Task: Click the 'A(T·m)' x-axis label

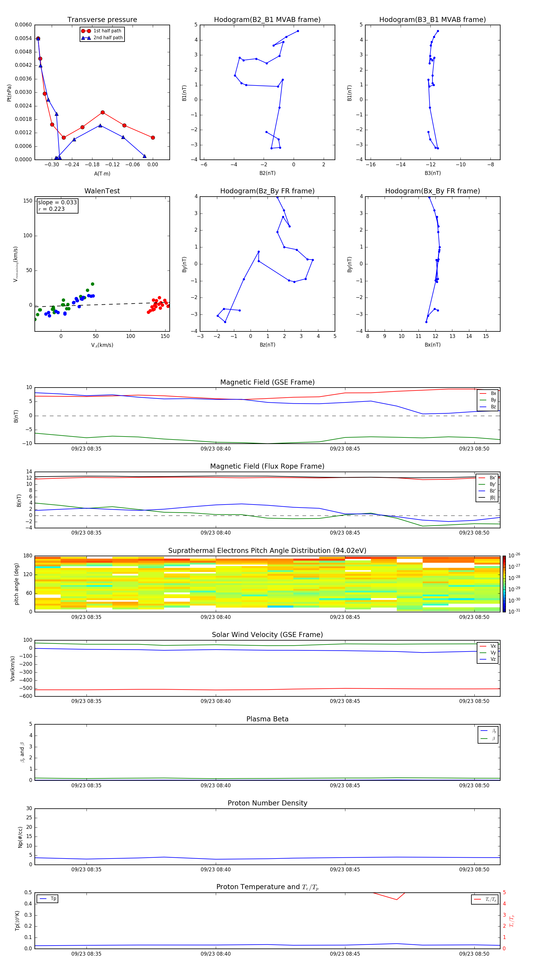Action: pos(102,173)
